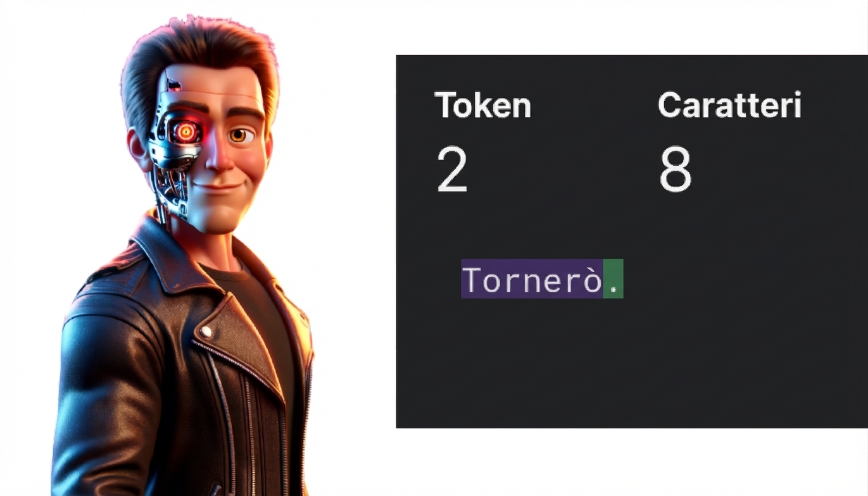Screen dimensions: 868x496
Task: Click the "Token" heading
Action: 483,106
